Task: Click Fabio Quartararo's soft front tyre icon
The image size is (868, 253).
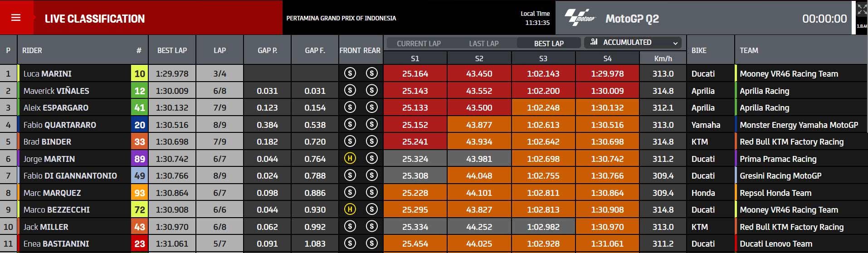Action: pos(350,125)
